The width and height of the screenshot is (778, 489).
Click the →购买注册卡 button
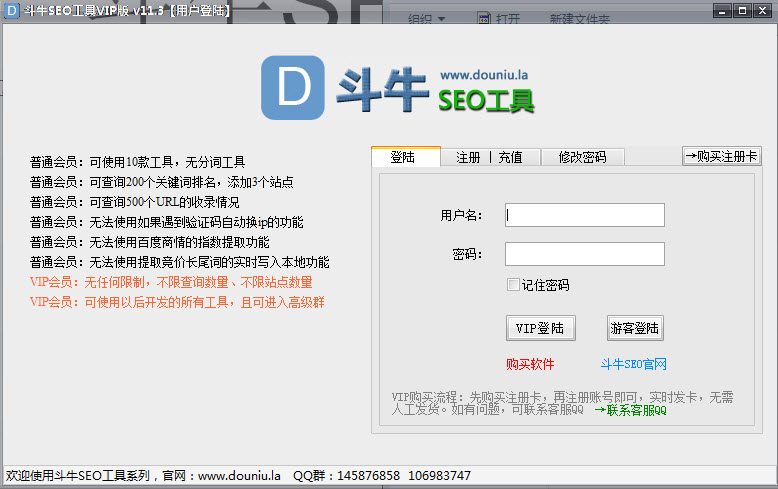pyautogui.click(x=721, y=156)
